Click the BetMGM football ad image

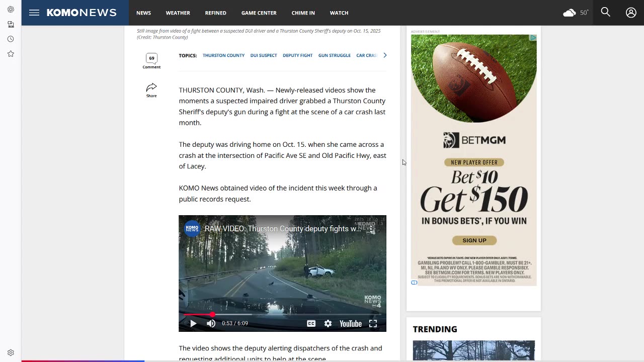point(474,79)
